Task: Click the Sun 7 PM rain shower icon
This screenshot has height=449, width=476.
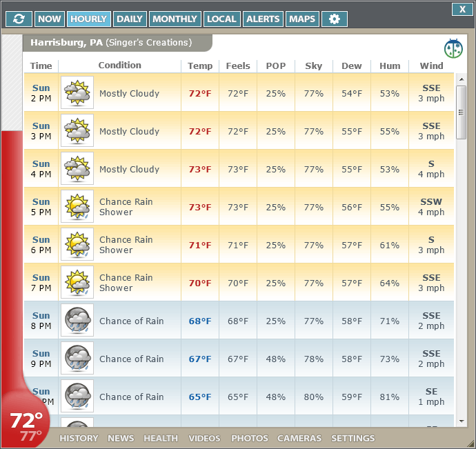Action: point(77,282)
